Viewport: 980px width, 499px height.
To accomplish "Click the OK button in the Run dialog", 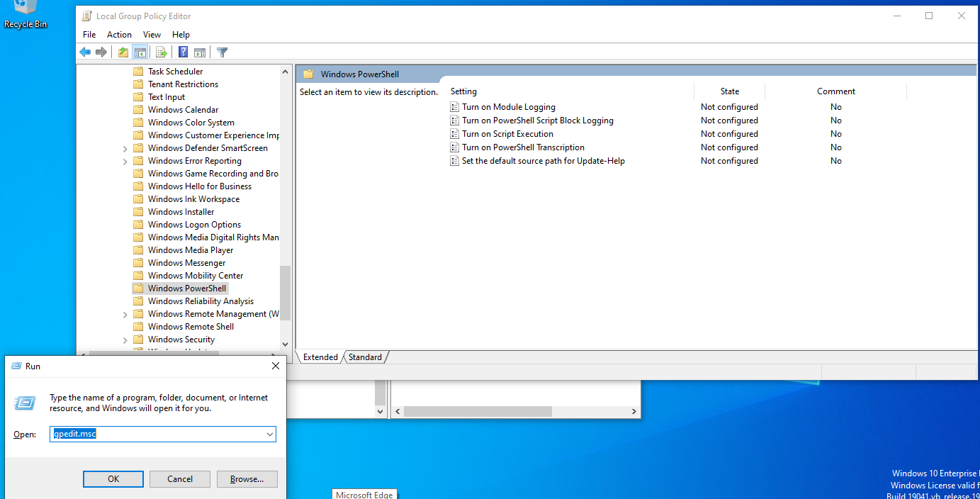I will click(113, 478).
